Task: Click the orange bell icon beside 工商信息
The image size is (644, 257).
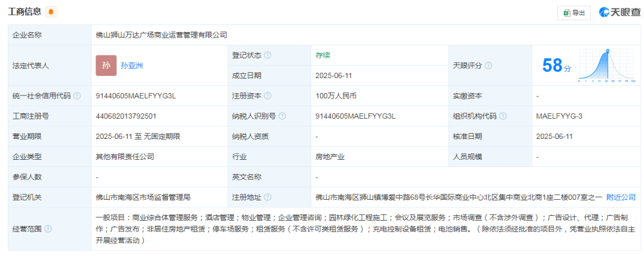Action: tap(51, 12)
